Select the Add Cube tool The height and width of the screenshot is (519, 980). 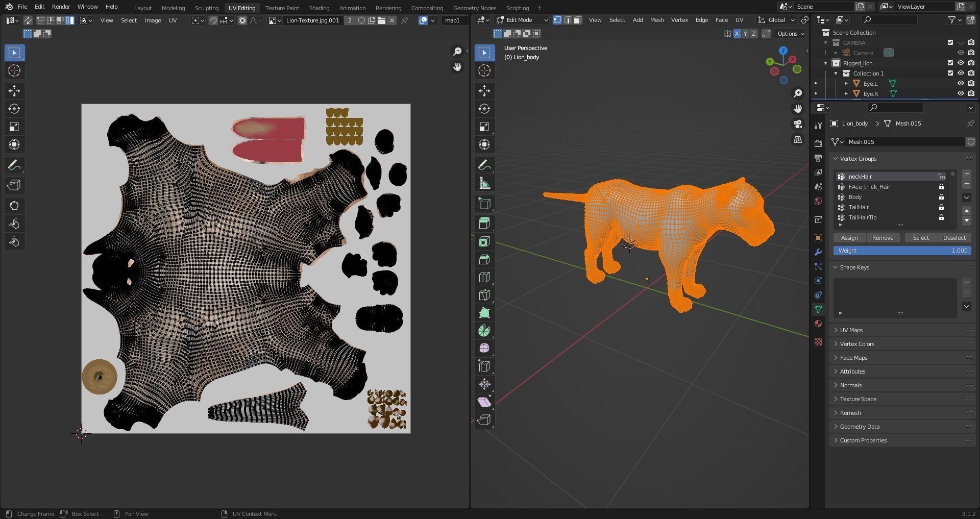click(x=484, y=204)
